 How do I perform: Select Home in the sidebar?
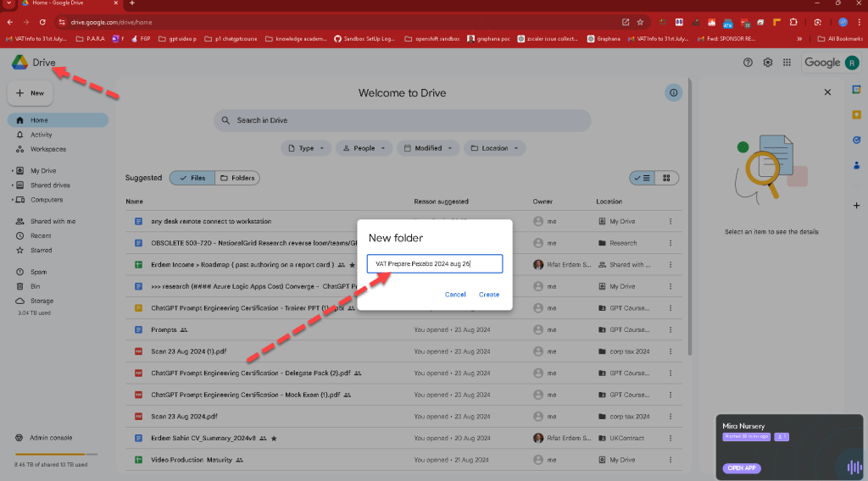click(x=58, y=120)
